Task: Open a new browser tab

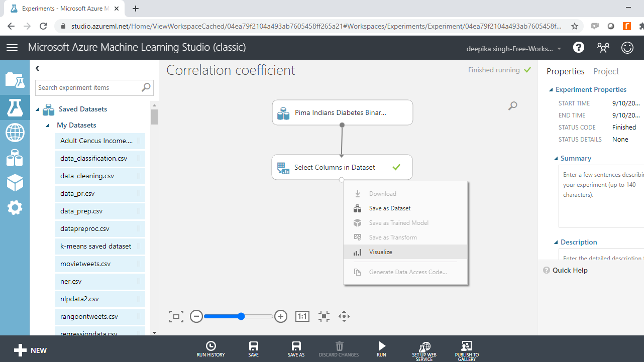Action: click(x=136, y=9)
